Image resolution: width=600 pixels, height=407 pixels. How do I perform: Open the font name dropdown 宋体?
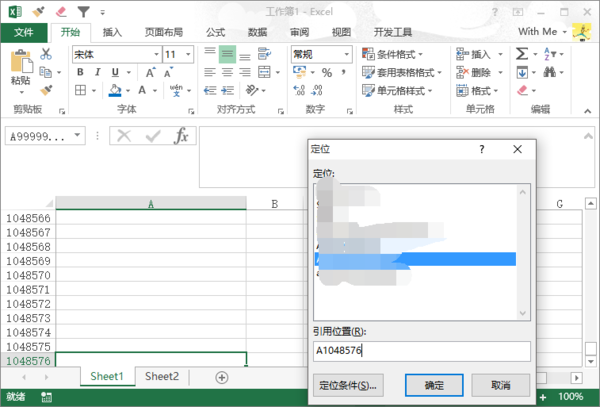pos(156,54)
